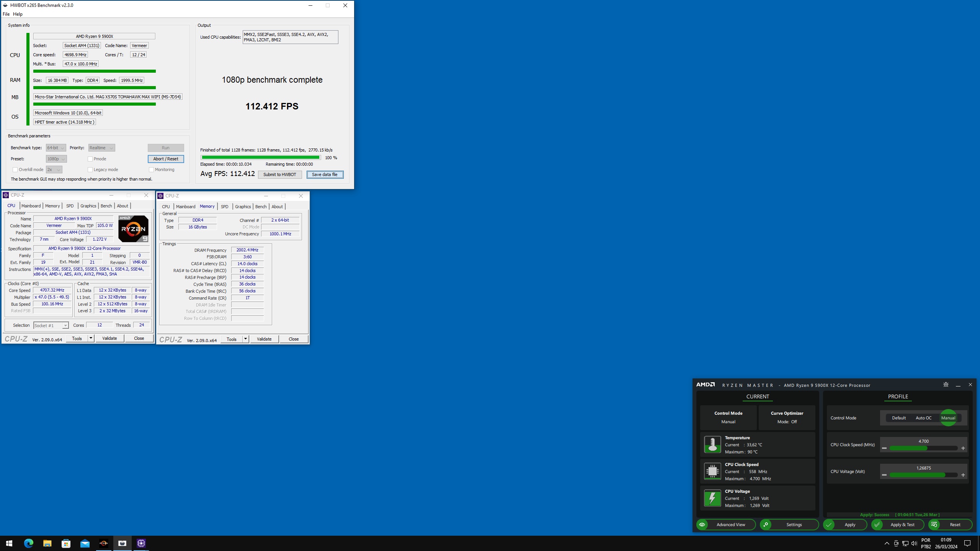The height and width of the screenshot is (551, 980).
Task: Open the Overkill mode 2x dropdown
Action: coord(54,170)
